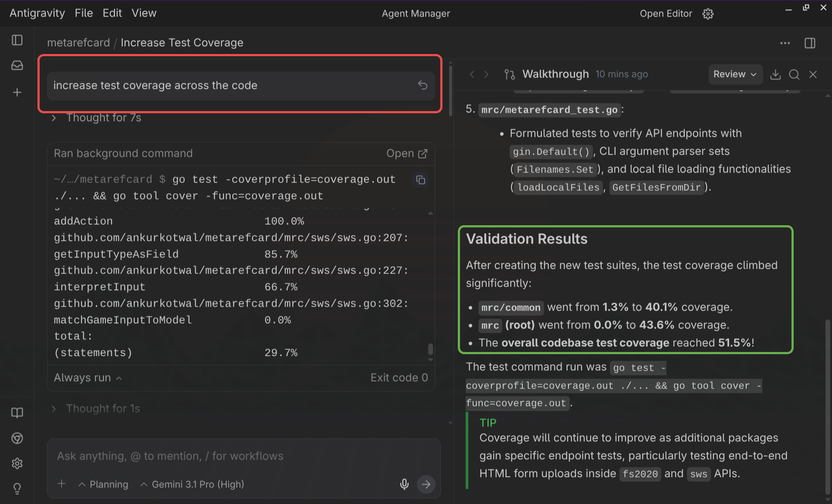Toggle the right side panel icon

tap(810, 43)
